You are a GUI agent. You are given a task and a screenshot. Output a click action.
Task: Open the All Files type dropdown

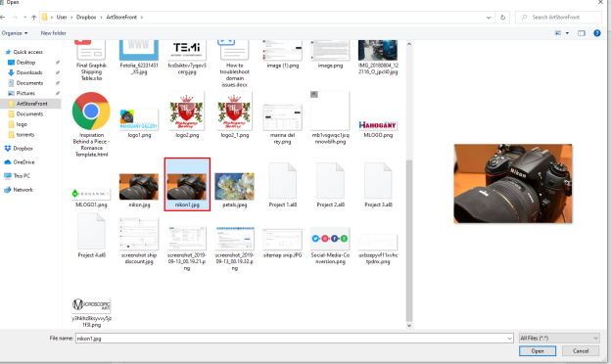click(x=559, y=339)
